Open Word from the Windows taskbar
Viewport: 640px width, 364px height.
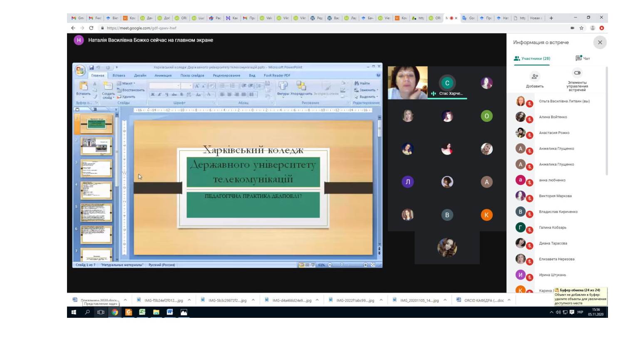pyautogui.click(x=170, y=312)
